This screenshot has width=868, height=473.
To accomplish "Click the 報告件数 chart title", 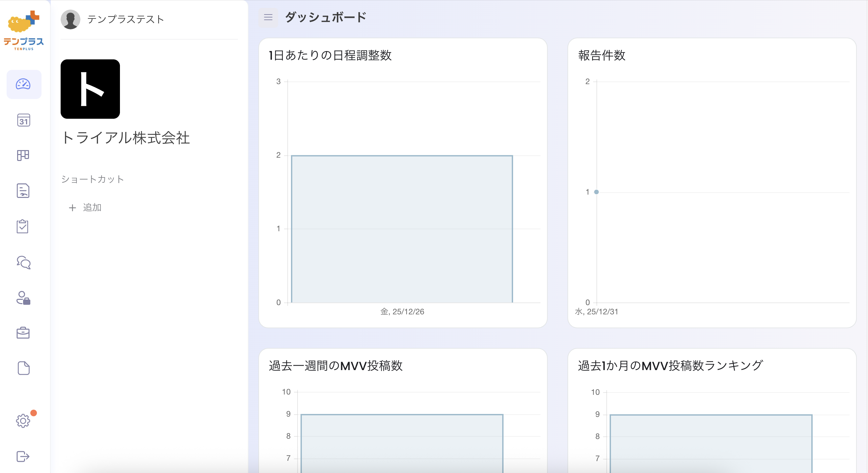I will click(x=602, y=55).
